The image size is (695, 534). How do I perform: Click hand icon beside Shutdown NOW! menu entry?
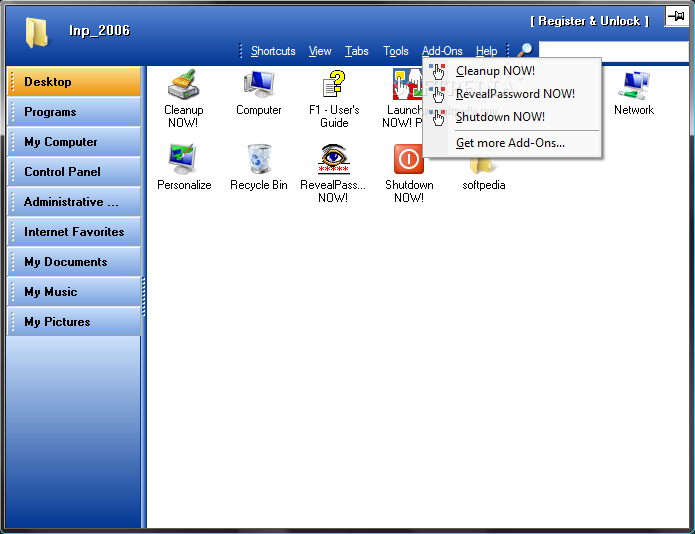click(437, 117)
